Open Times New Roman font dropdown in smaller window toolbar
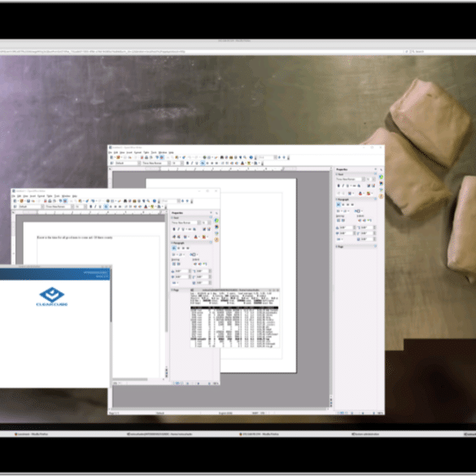 click(x=72, y=207)
